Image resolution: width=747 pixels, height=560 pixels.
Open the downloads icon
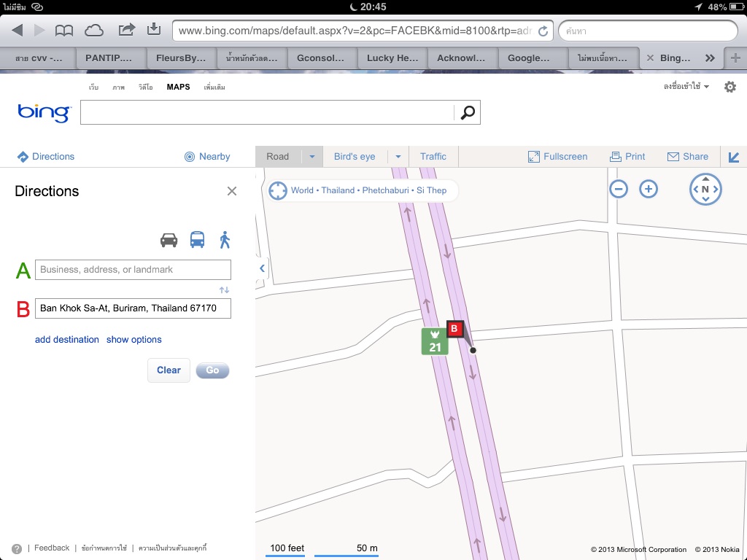click(154, 29)
